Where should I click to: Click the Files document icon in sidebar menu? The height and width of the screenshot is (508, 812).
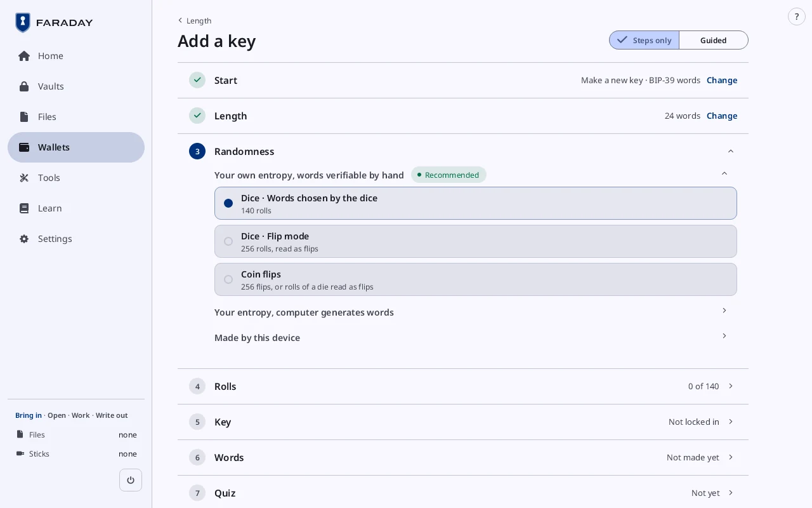coord(24,117)
